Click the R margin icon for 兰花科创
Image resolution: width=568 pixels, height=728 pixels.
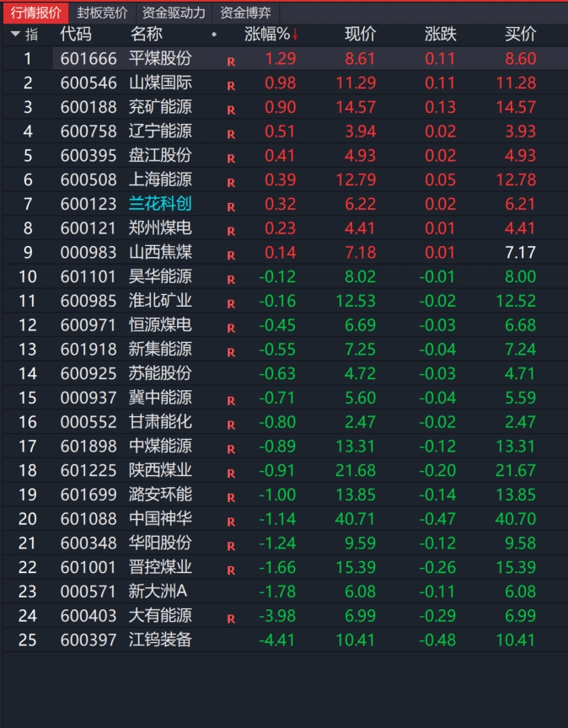click(x=231, y=207)
